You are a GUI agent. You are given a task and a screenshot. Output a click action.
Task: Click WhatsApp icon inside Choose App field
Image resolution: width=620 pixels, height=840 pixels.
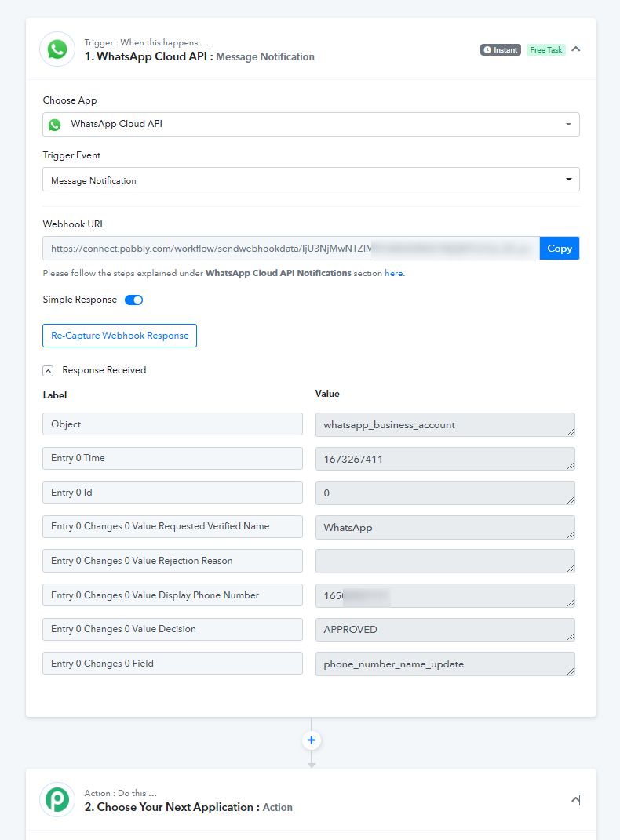[54, 125]
